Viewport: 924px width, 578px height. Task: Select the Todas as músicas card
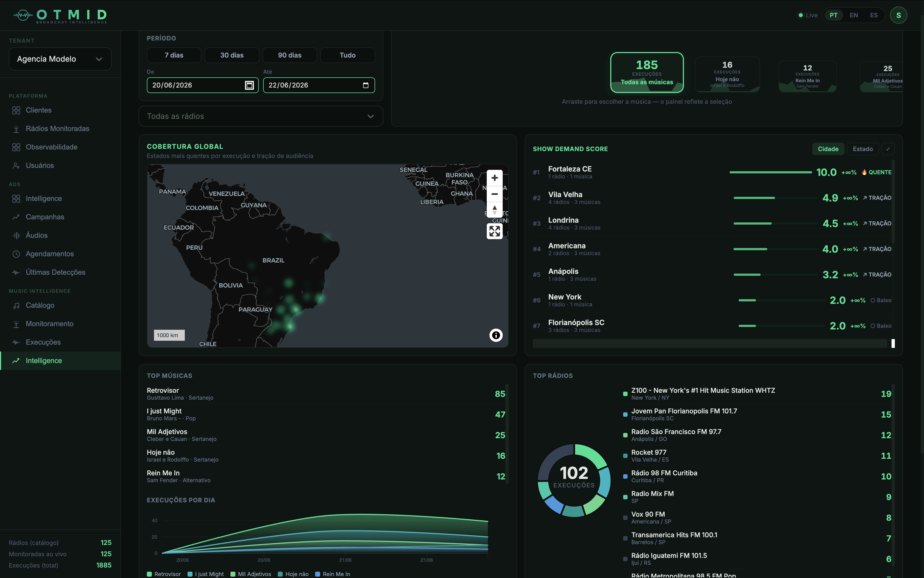point(647,72)
